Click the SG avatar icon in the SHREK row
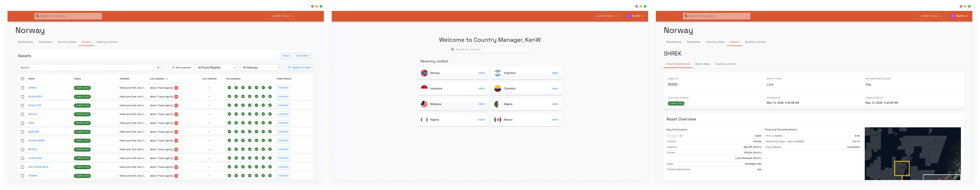 tap(176, 88)
